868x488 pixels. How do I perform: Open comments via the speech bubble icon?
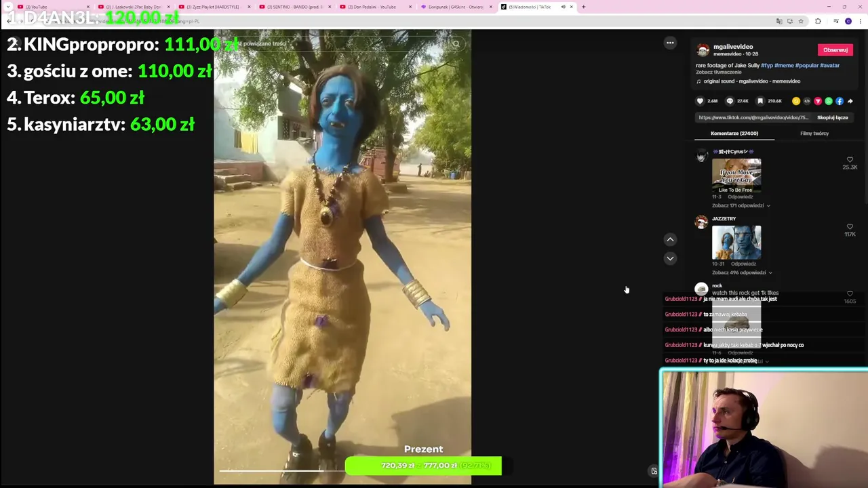click(x=730, y=101)
